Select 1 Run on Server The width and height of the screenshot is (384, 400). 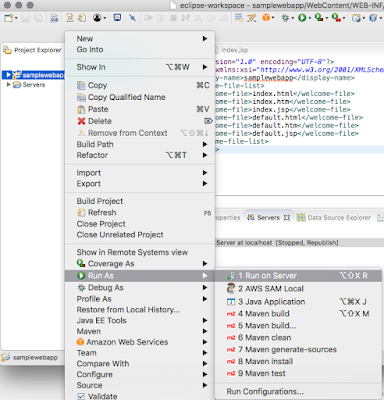click(298, 276)
